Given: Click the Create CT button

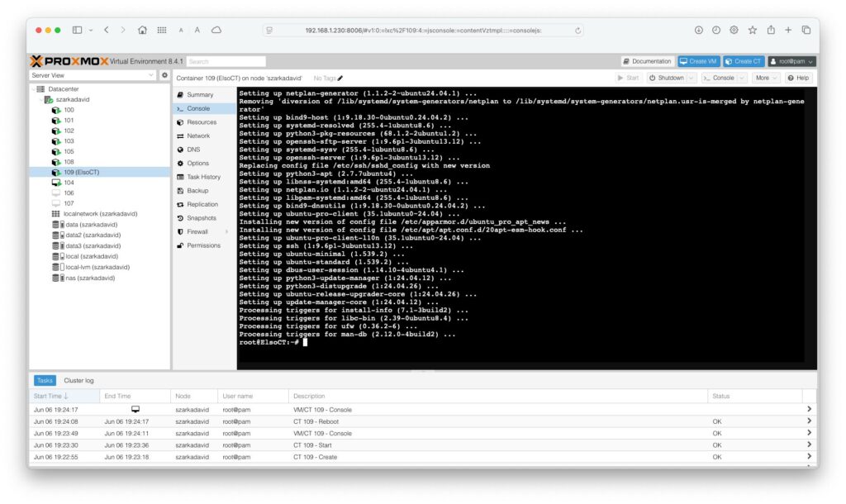Looking at the screenshot, I should [744, 61].
